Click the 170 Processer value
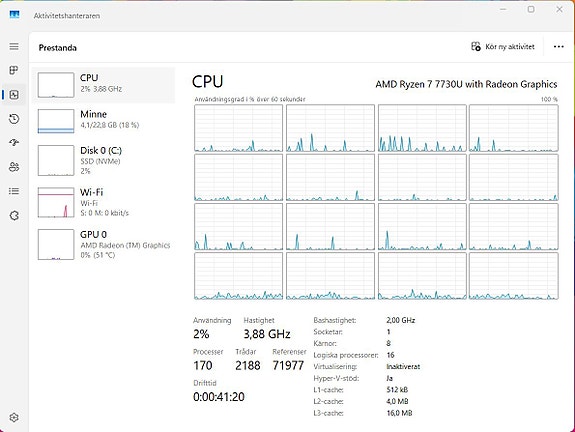575x432 pixels. click(203, 365)
